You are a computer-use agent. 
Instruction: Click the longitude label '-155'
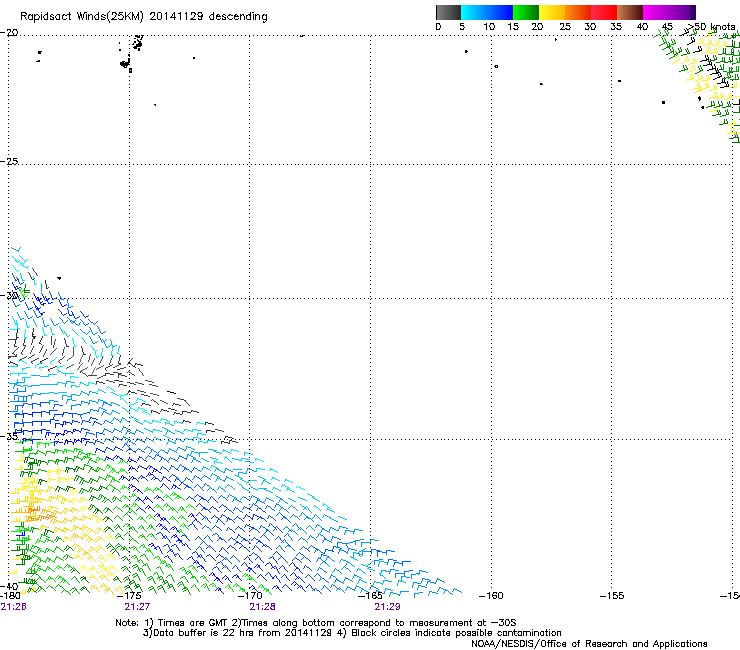coord(612,596)
